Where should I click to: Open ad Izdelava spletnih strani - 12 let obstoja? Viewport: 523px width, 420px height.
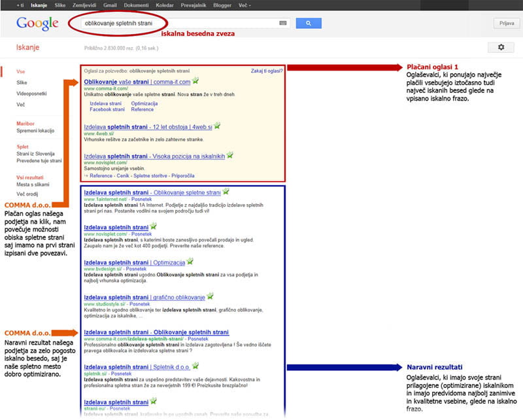[148, 127]
